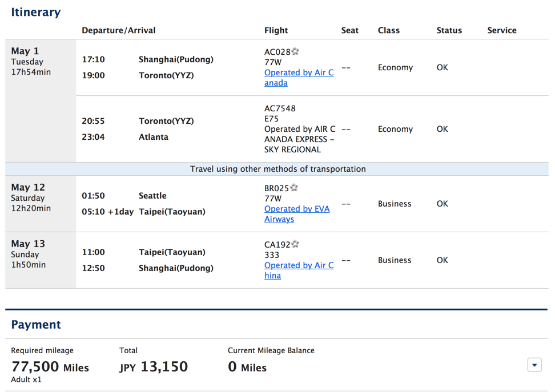This screenshot has width=555, height=392.
Task: Click the AC7548 flight number text
Action: tap(280, 108)
